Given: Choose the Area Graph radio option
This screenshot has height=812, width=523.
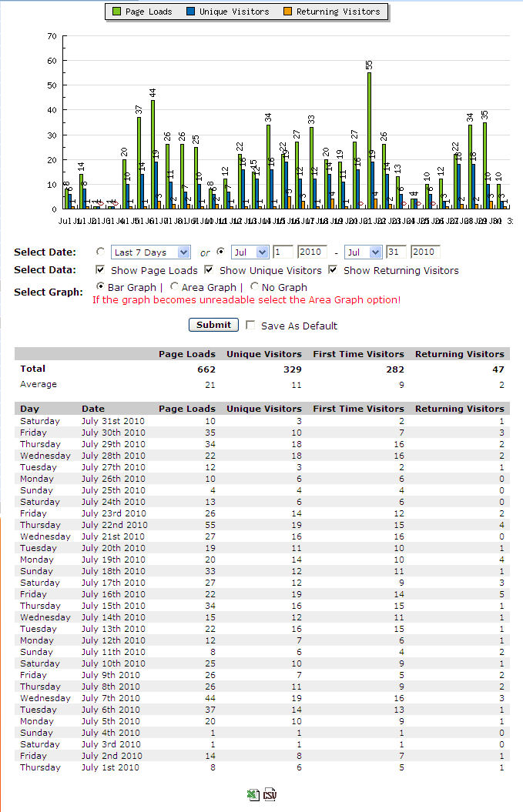Looking at the screenshot, I should pyautogui.click(x=174, y=286).
